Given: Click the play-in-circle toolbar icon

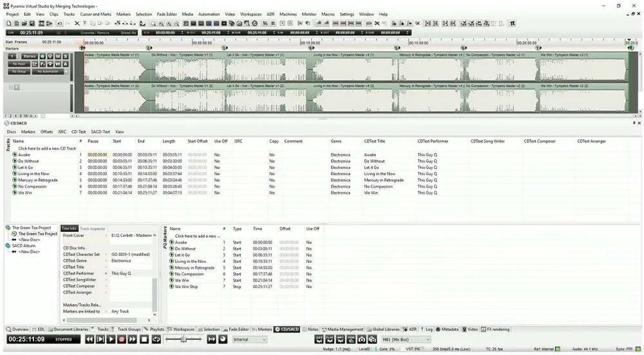Looking at the screenshot, I should (x=254, y=23).
